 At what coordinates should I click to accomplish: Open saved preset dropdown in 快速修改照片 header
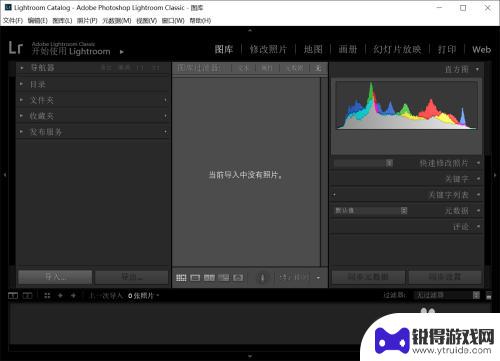pyautogui.click(x=364, y=163)
